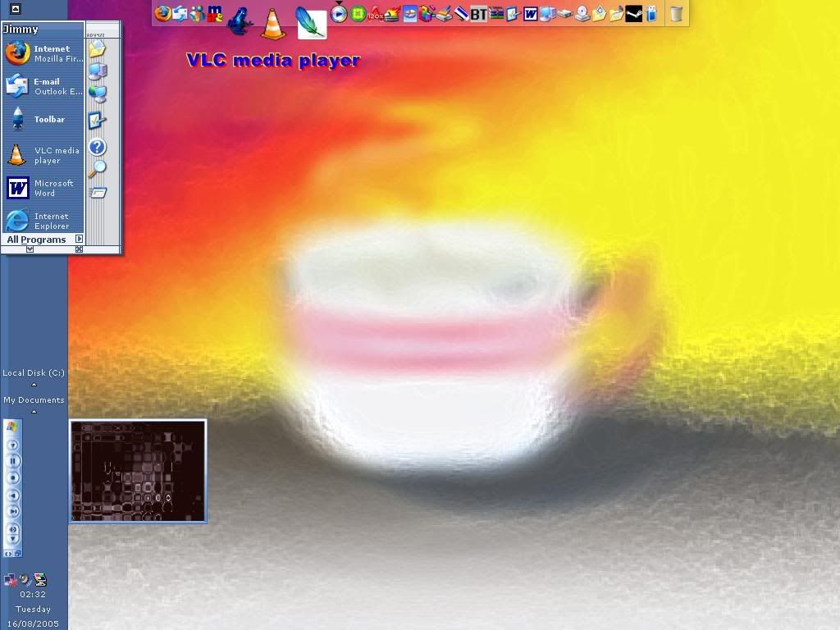Screen dimensions: 840x630
Task: Click the Microsoft Word dock icon
Action: pos(531,14)
